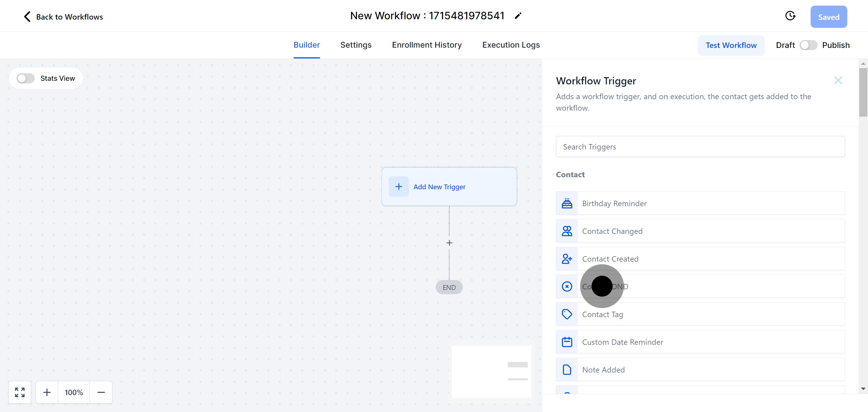
Task: Zoom in the canvas with plus button
Action: pos(47,392)
